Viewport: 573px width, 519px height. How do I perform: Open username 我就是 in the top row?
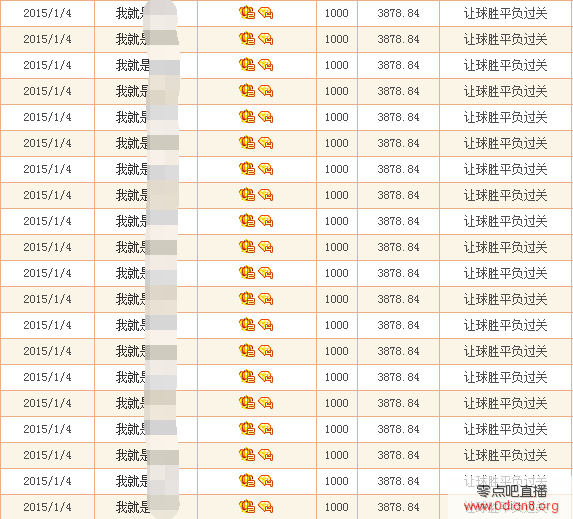click(x=132, y=13)
